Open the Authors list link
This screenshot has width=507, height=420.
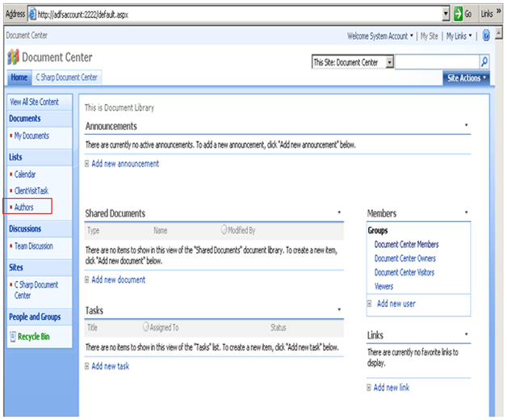24,208
